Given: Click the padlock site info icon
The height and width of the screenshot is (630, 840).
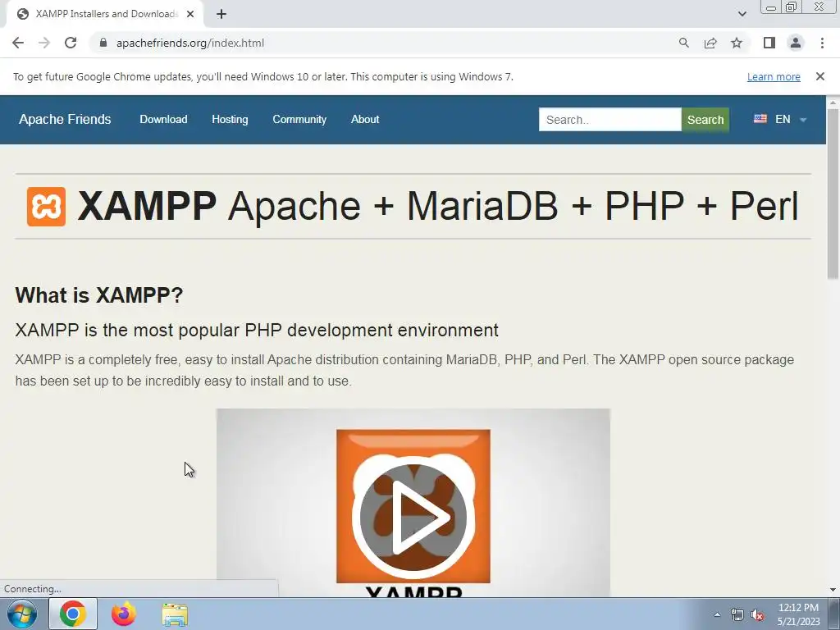Looking at the screenshot, I should click(x=103, y=43).
